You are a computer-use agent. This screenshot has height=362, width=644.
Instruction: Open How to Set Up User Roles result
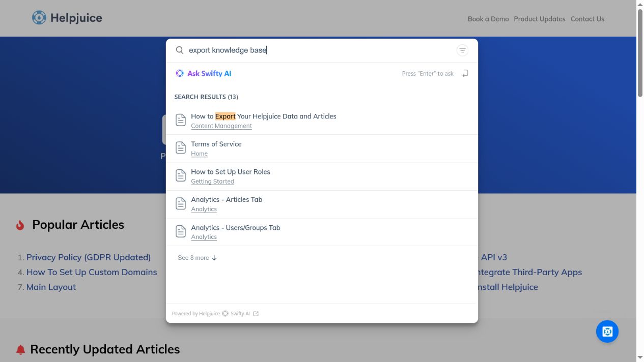(x=231, y=172)
